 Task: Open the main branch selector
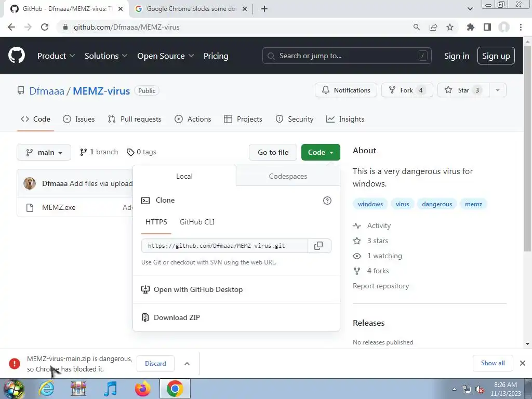[44, 152]
